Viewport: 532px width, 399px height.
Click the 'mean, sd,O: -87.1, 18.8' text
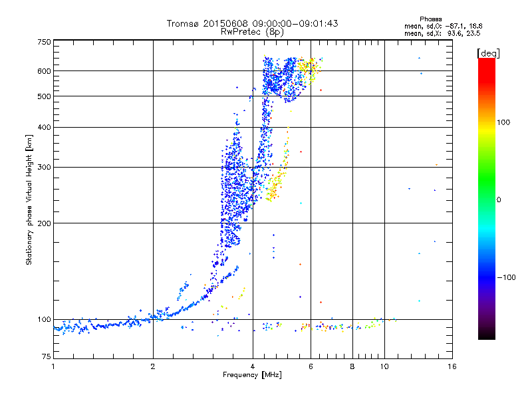[x=443, y=26]
